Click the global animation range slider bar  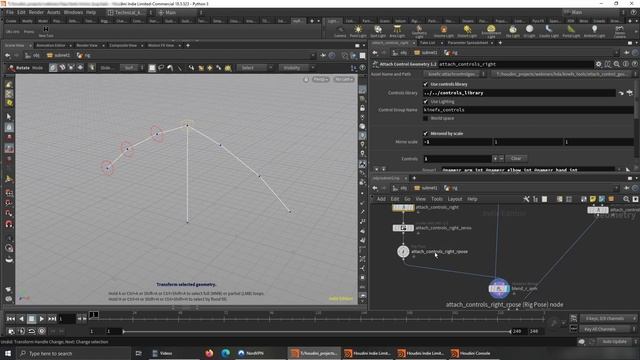coord(316,331)
